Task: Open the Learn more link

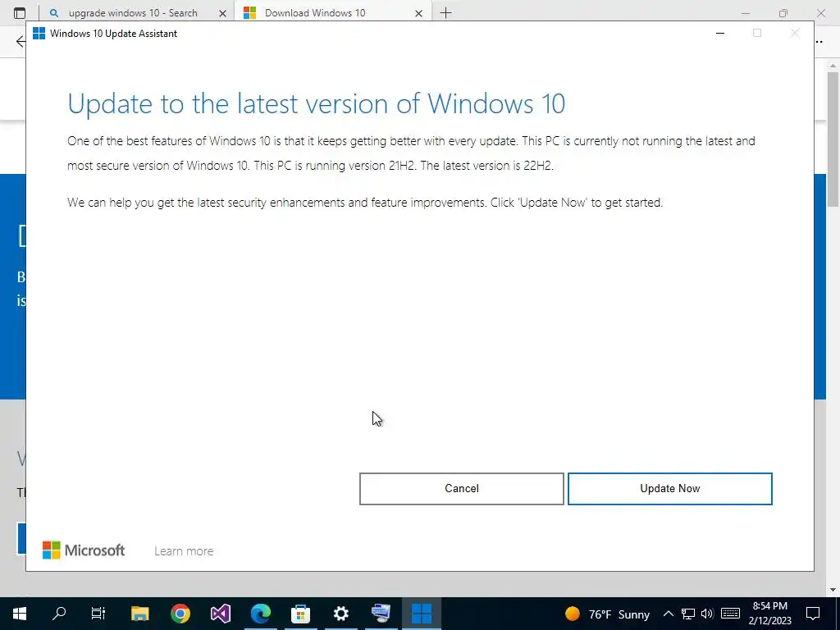Action: [184, 550]
